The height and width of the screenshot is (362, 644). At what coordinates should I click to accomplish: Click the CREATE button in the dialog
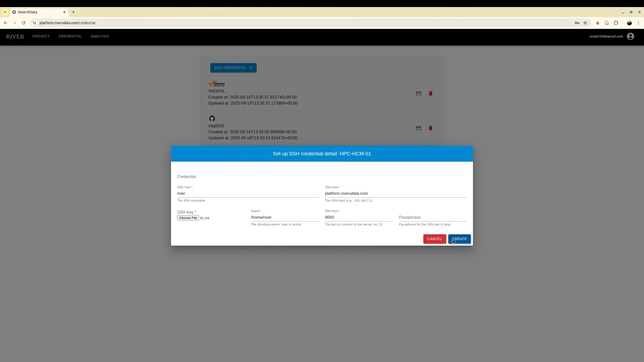tap(459, 239)
